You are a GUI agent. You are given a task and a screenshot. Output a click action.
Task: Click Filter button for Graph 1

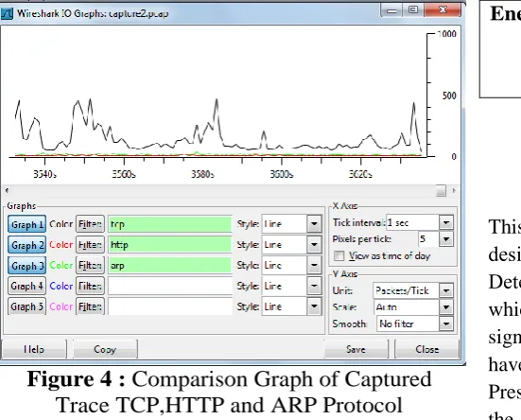pyautogui.click(x=90, y=224)
